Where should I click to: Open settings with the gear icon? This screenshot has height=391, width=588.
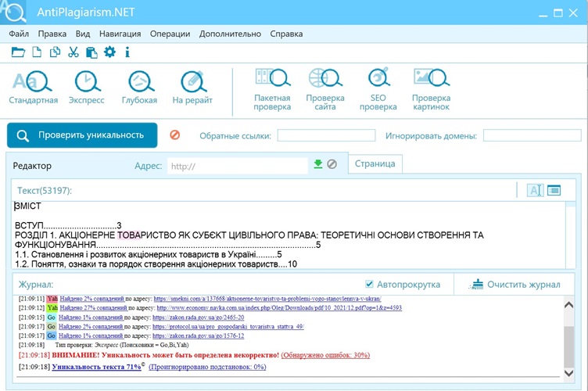tap(110, 52)
